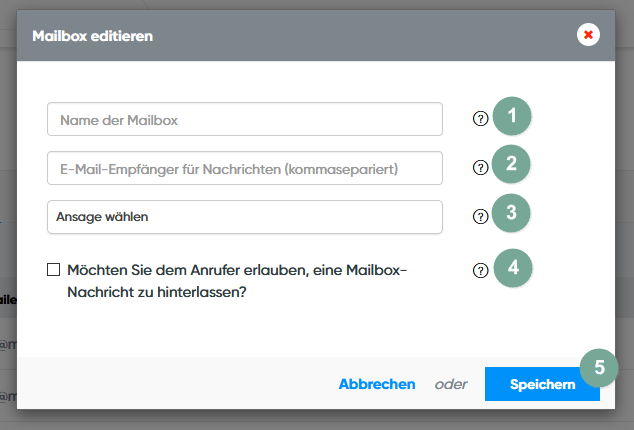This screenshot has width=634, height=430.
Task: Close the Mailbox editieren dialog with red X
Action: click(588, 36)
